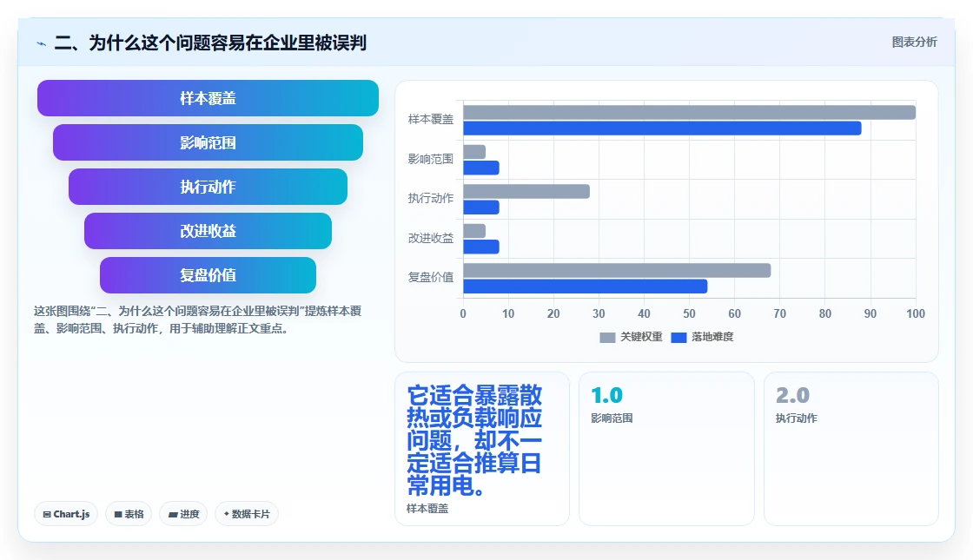Click the section title 二、为什么这个问题容易在企业里被误判

[x=210, y=43]
